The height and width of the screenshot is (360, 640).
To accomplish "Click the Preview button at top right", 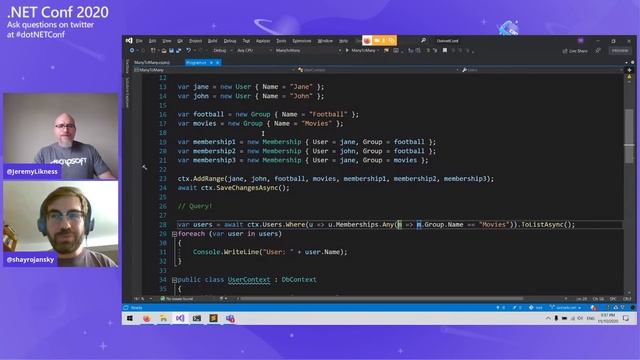I will click(620, 51).
